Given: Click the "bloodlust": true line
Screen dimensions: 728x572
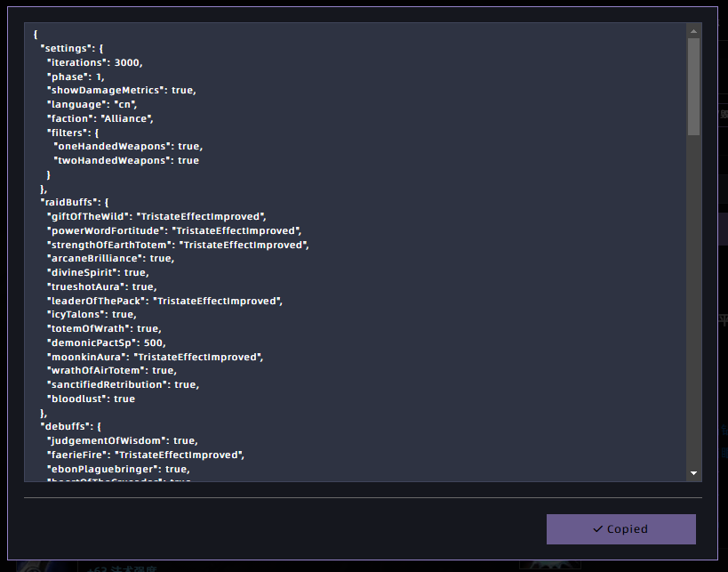Looking at the screenshot, I should click(91, 399).
